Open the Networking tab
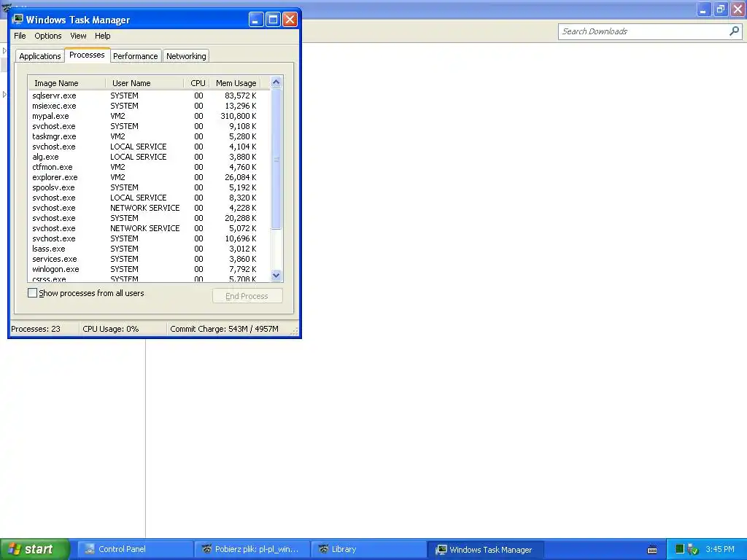 point(186,55)
